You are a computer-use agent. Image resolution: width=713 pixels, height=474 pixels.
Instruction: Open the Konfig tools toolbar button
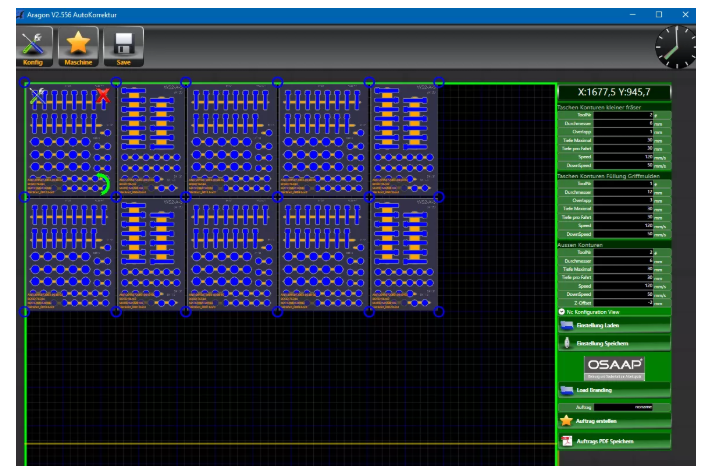[x=32, y=46]
